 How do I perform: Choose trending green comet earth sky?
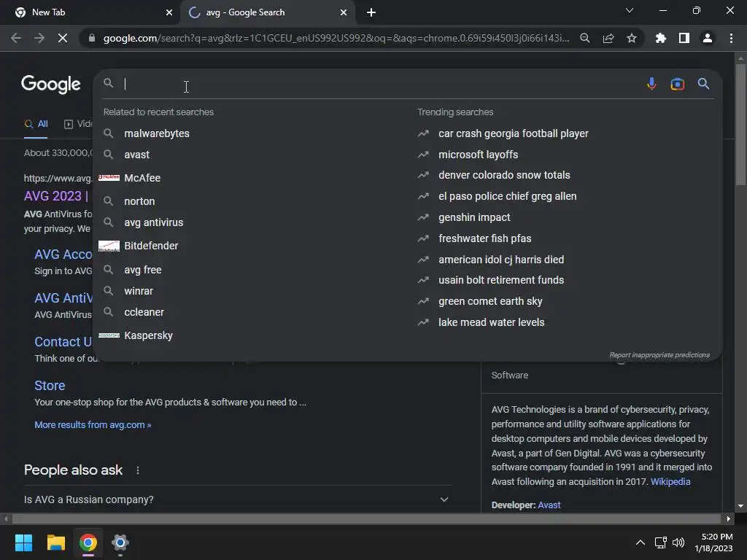tap(490, 301)
